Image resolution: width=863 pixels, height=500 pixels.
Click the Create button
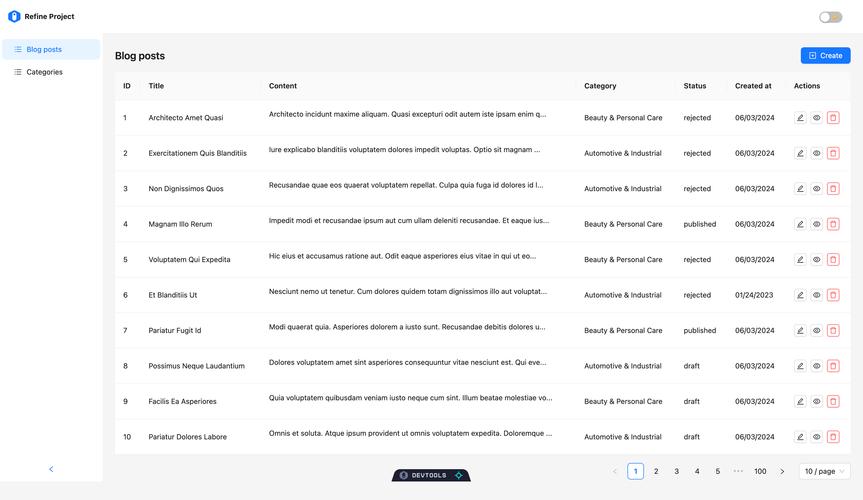point(825,56)
